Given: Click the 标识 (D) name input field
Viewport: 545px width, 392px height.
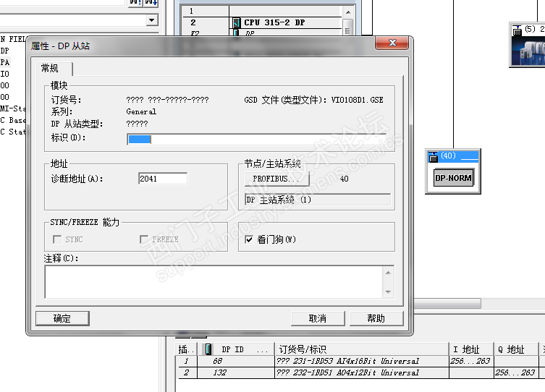Looking at the screenshot, I should 256,140.
